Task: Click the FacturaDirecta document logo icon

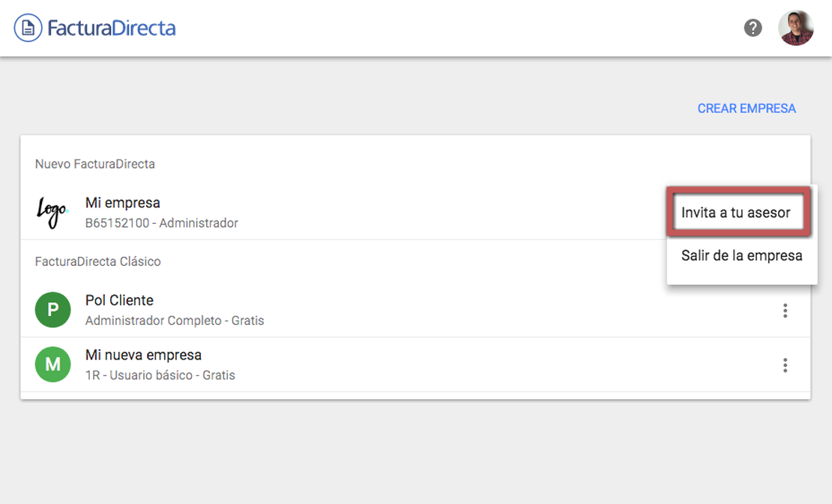Action: [x=28, y=28]
